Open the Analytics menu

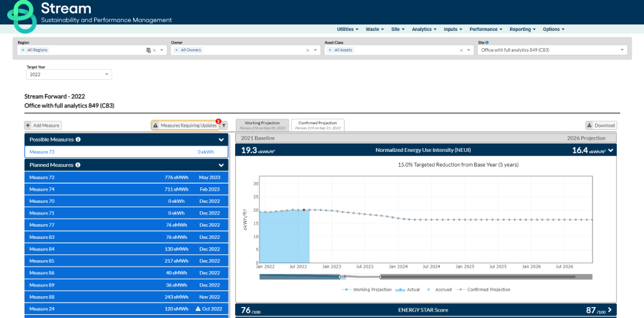[424, 30]
